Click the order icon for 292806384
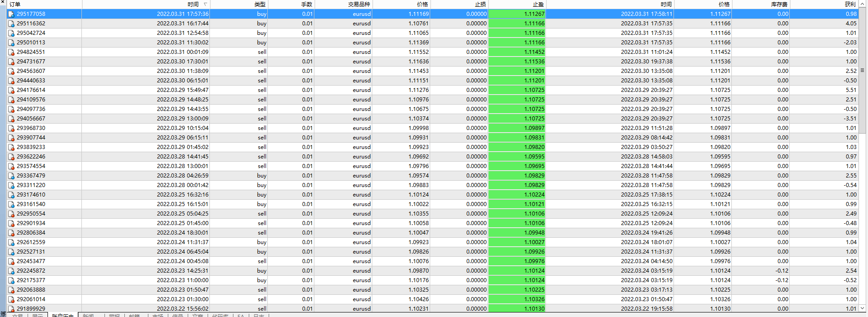 (x=11, y=233)
